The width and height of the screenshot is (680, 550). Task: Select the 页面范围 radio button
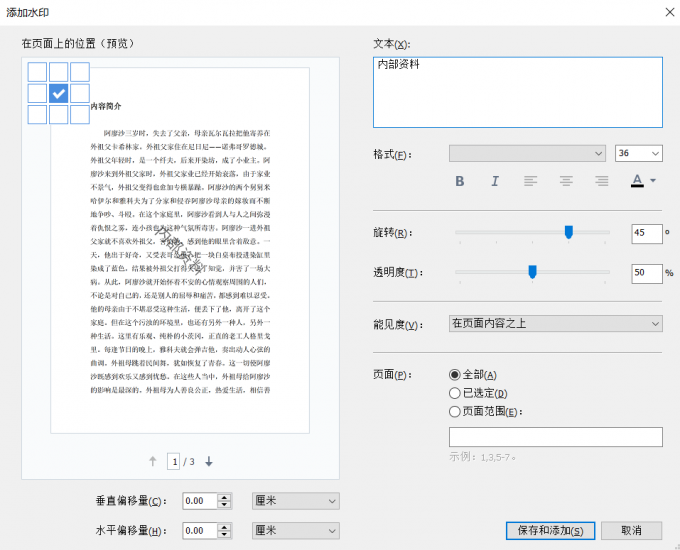[x=455, y=411]
